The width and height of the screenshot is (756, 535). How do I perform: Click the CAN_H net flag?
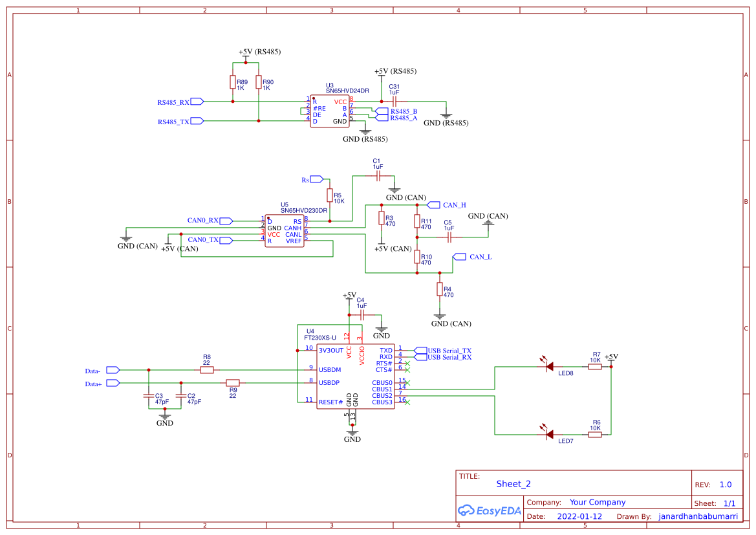pos(446,204)
